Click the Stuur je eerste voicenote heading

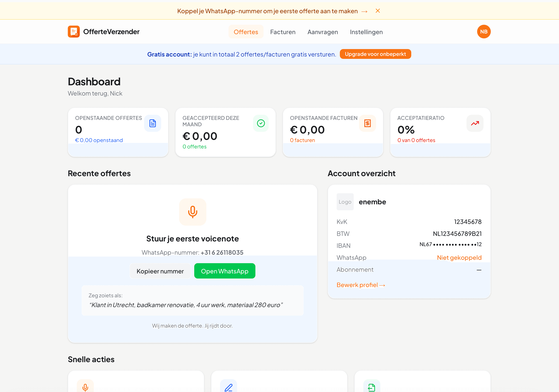tap(192, 238)
